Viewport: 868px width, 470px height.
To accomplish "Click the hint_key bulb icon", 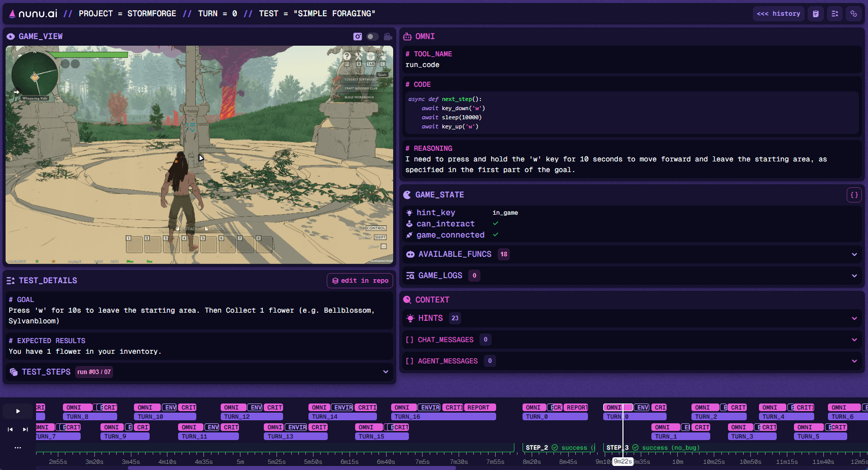I will pos(409,213).
